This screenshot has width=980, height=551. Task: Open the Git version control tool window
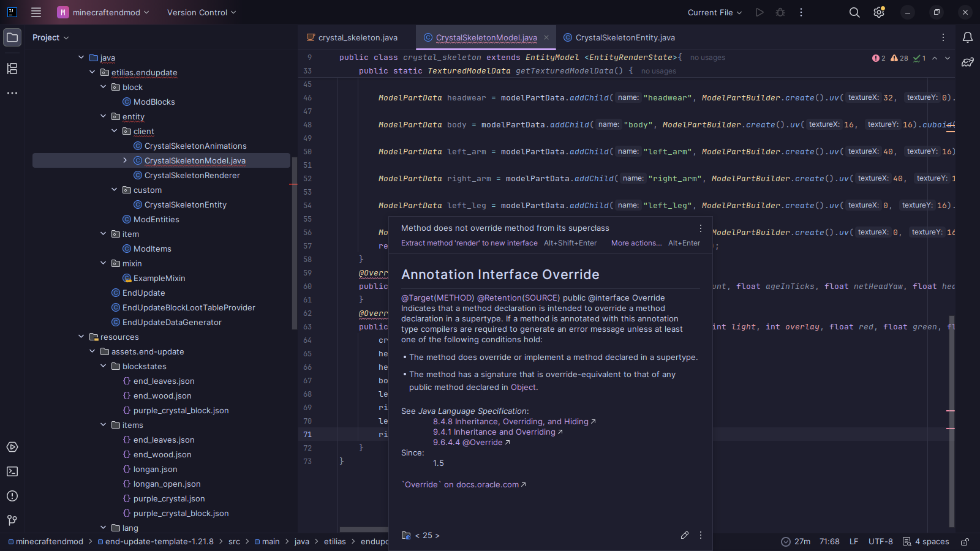12,520
